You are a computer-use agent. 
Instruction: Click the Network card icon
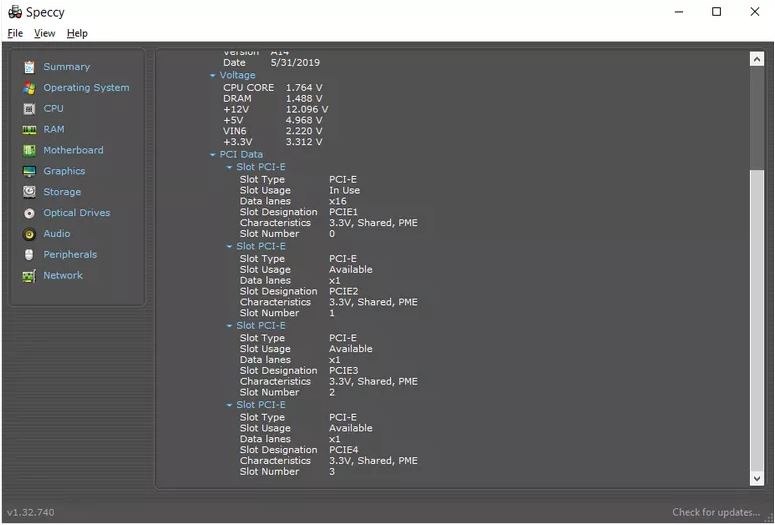[29, 276]
